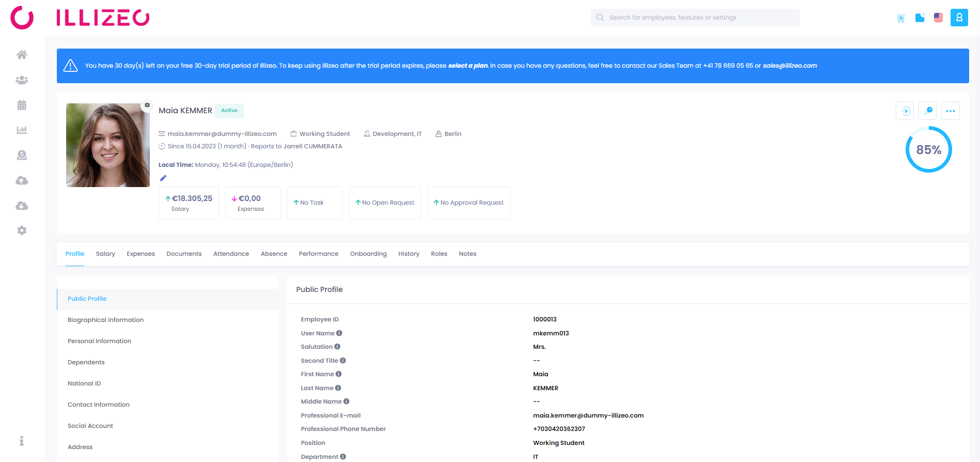This screenshot has width=980, height=462.
Task: Select Personal Information section
Action: (x=167, y=341)
